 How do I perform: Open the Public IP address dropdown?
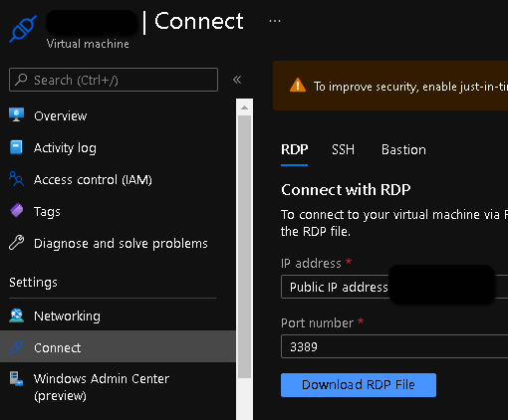pyautogui.click(x=394, y=287)
